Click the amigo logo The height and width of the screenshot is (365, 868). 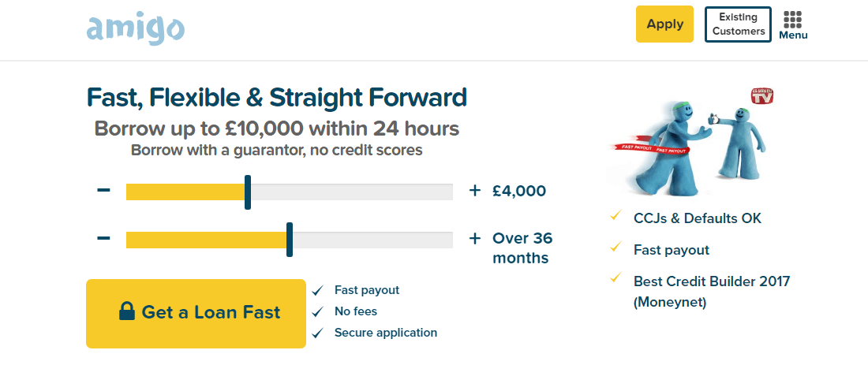pos(136,29)
